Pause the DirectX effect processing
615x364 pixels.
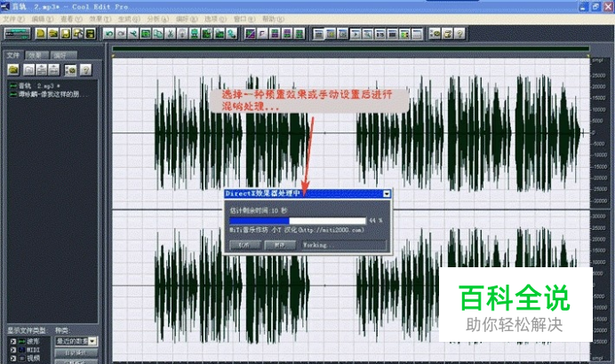280,245
